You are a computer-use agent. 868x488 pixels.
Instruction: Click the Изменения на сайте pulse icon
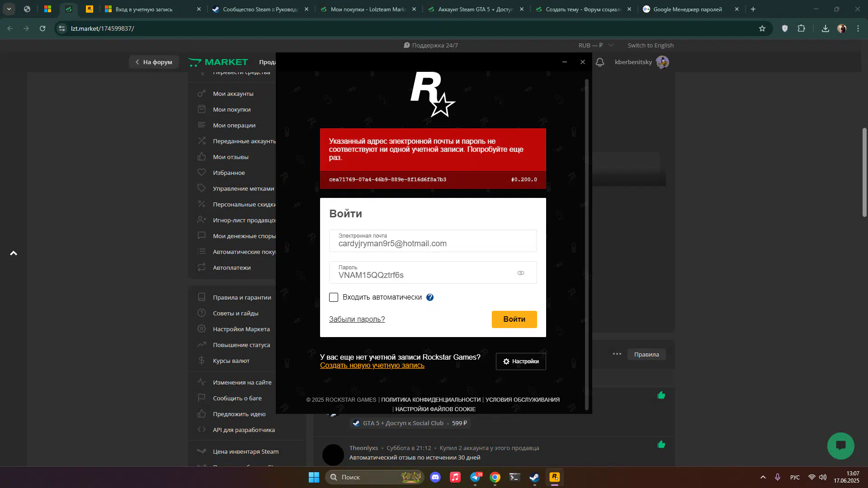[202, 382]
